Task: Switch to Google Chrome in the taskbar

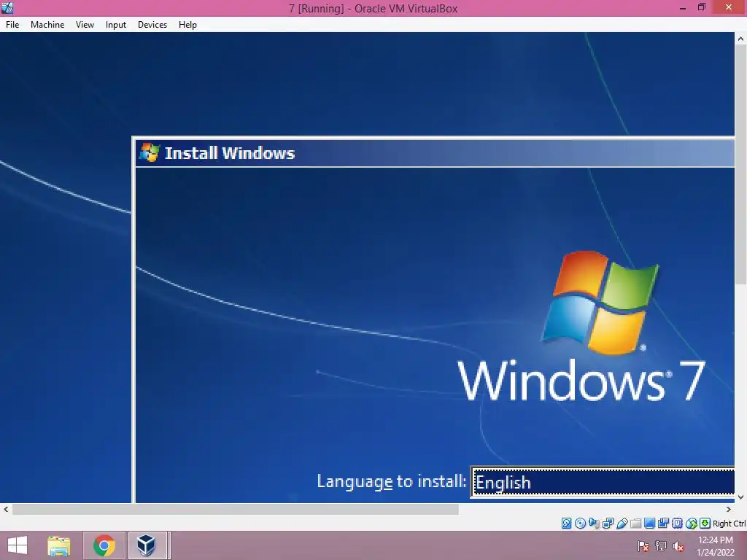Action: coord(104,545)
